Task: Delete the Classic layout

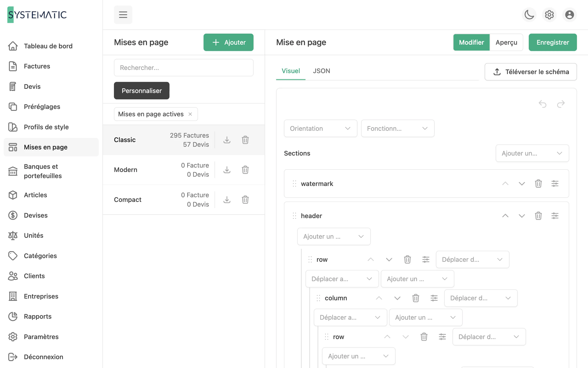Action: 245,140
